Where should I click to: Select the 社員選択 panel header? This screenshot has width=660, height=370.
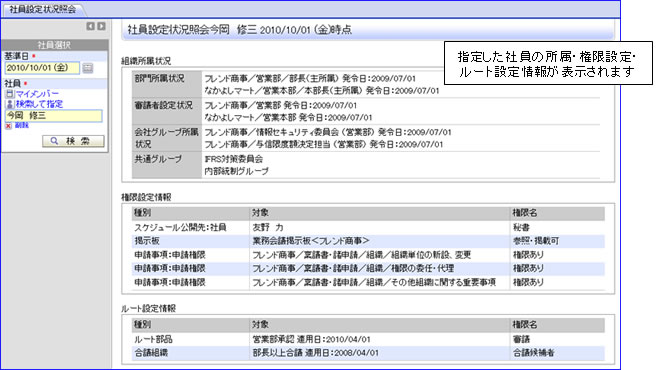[x=54, y=45]
